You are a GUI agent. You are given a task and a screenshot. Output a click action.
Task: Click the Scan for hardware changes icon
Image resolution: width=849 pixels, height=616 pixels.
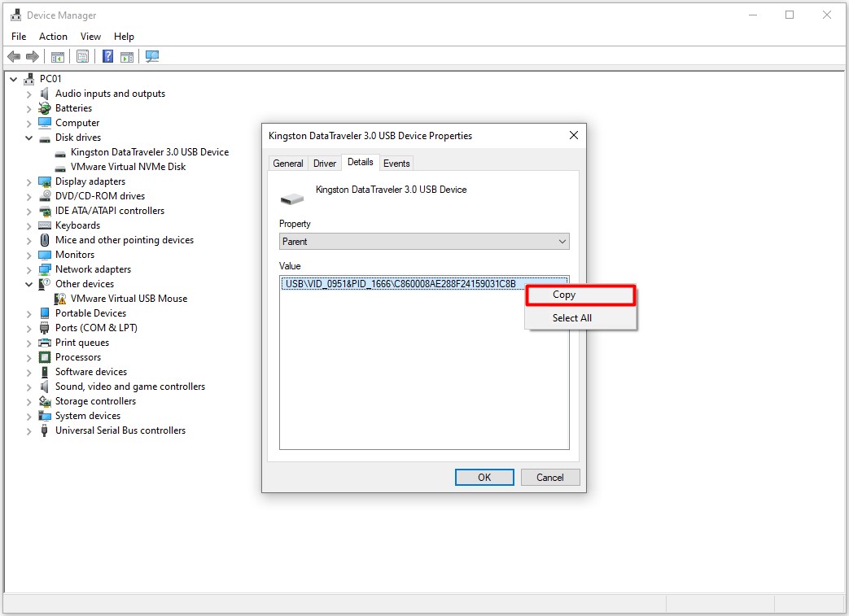(152, 56)
